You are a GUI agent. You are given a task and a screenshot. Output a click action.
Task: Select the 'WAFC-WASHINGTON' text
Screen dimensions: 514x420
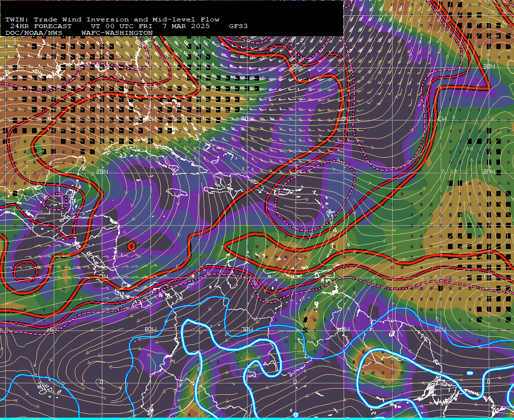pyautogui.click(x=117, y=33)
